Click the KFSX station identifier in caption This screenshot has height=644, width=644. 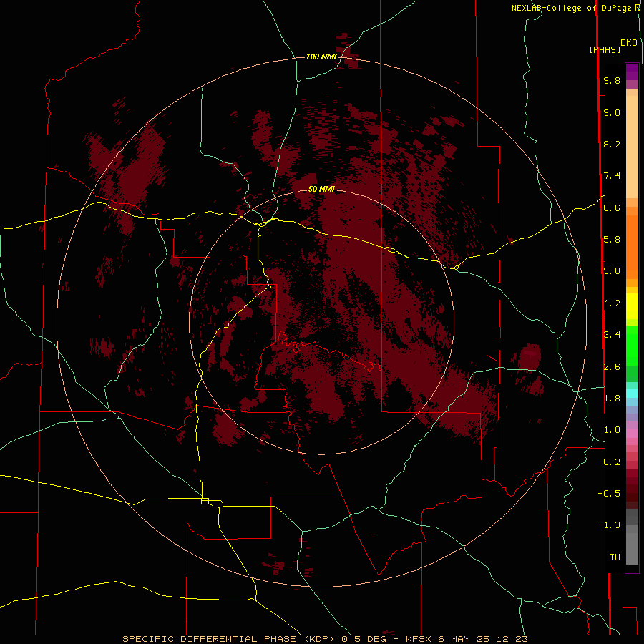coord(419,639)
